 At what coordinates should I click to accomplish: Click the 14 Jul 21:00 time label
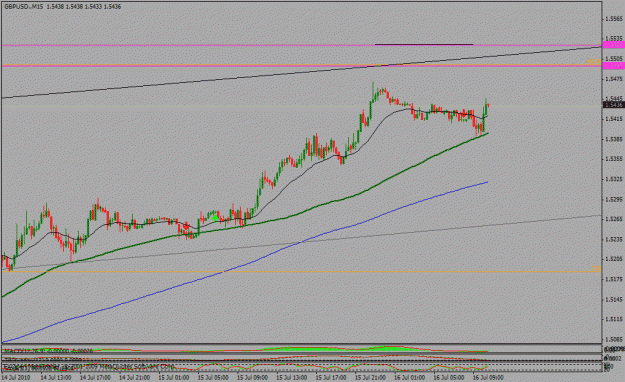point(134,377)
